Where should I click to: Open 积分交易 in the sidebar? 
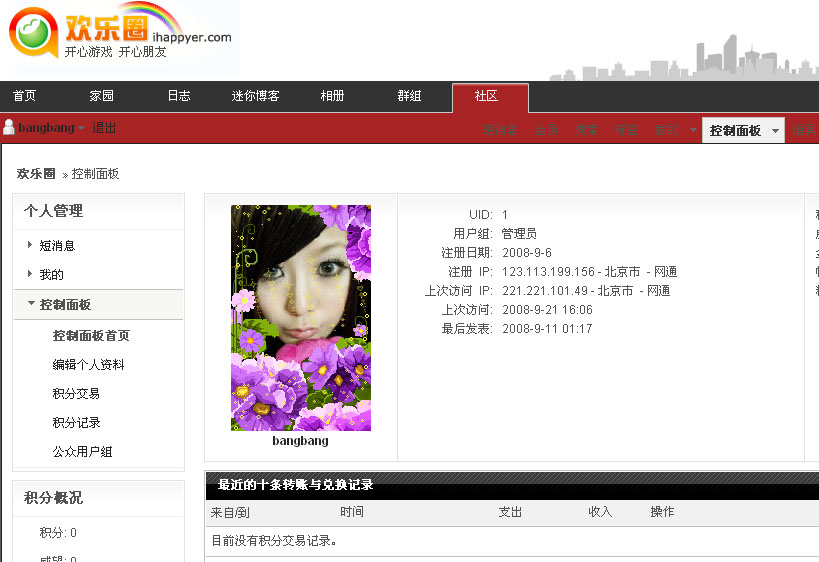coord(76,394)
